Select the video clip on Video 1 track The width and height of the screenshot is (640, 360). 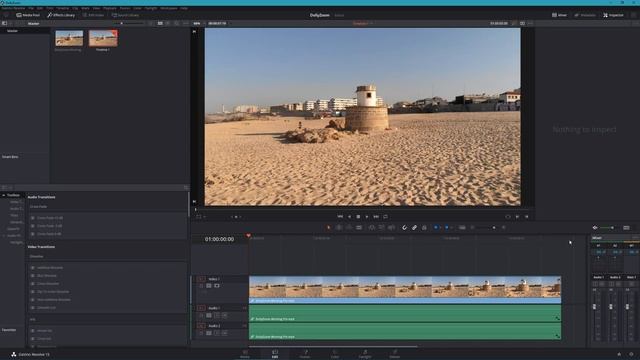tap(405, 289)
